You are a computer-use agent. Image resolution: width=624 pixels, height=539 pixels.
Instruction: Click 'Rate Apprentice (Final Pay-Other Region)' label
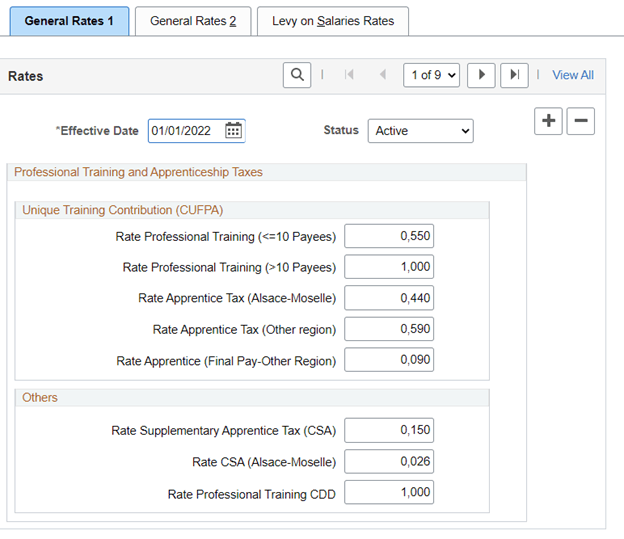[226, 361]
